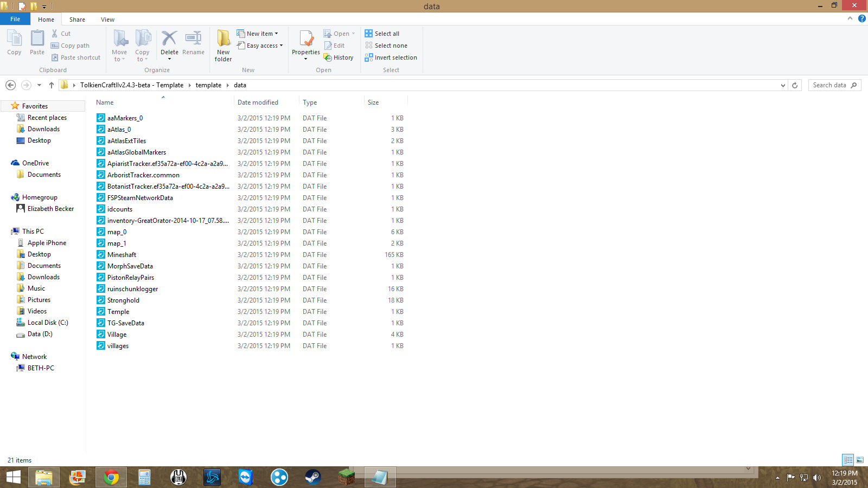The width and height of the screenshot is (868, 488).
Task: Open Steam from the taskbar
Action: (312, 477)
